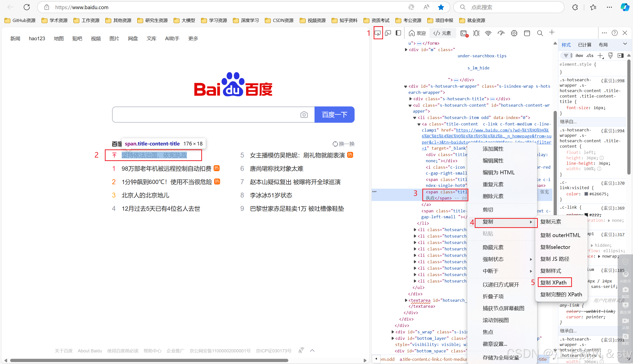Open hot search 唐尚珺称找对象太难

(276, 169)
